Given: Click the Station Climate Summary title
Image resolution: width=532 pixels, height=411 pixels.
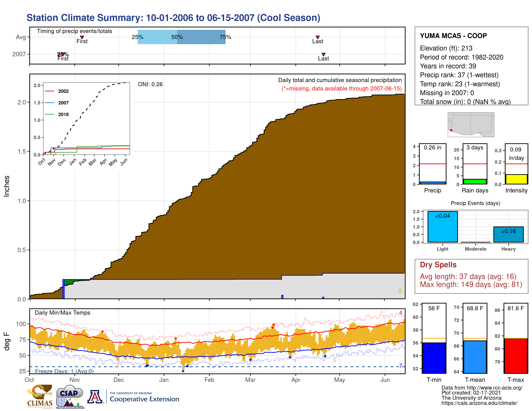Looking at the screenshot, I should pos(173,18).
